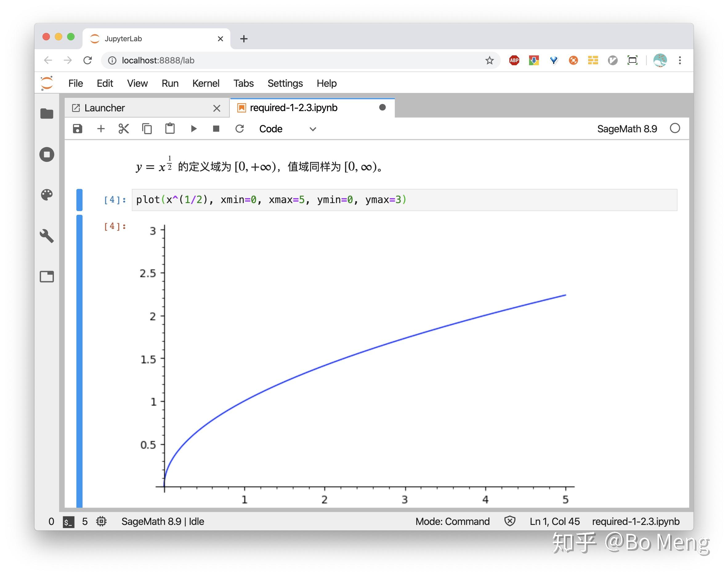Cut selected cell with scissors icon
The width and height of the screenshot is (728, 576).
pos(123,129)
